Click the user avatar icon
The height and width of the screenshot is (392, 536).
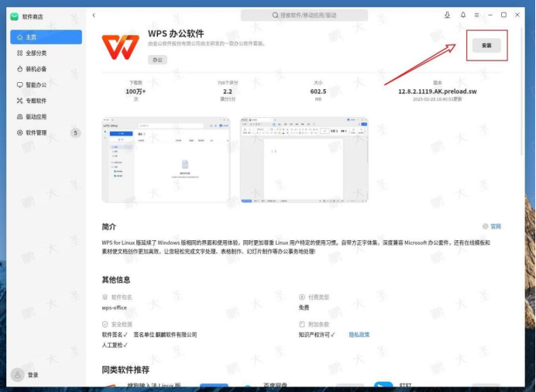pos(17,375)
